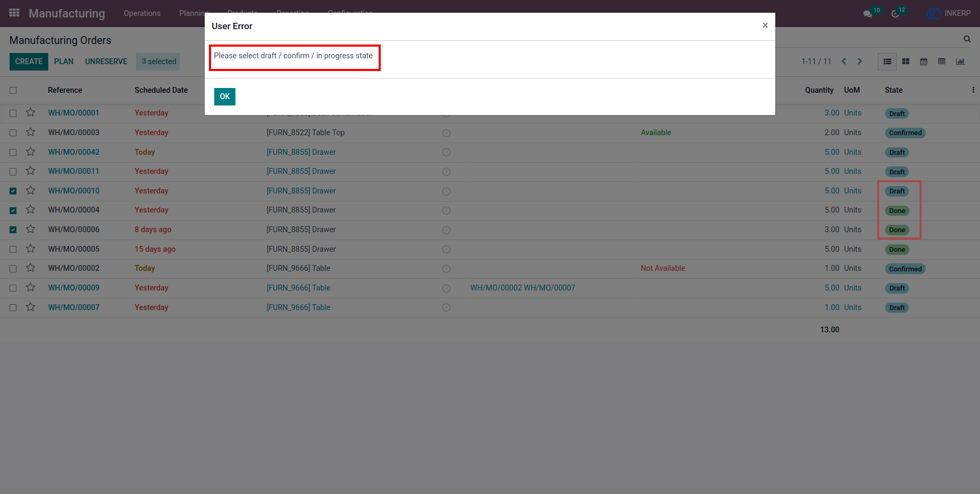Select the WH/MO/00009 row checkbox
This screenshot has width=980, height=494.
(13, 288)
